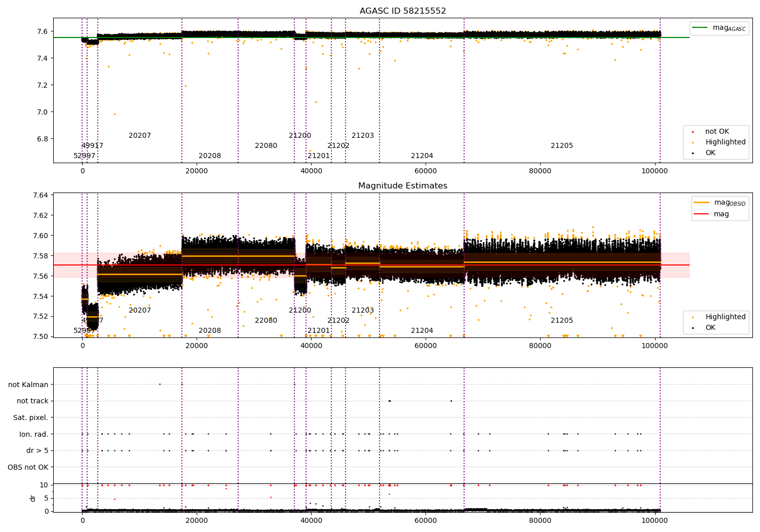Click the 7.64 tick on middle plot
Screen dimensions: 760x532
click(41, 195)
